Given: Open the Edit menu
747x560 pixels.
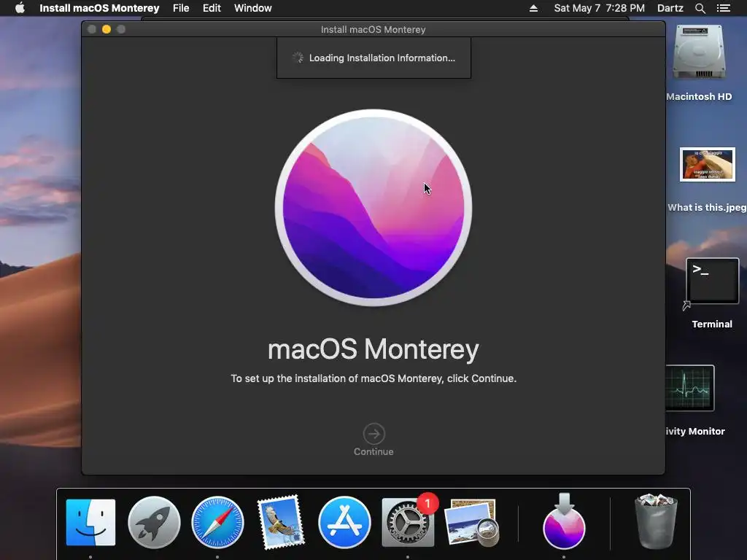Looking at the screenshot, I should [x=212, y=8].
